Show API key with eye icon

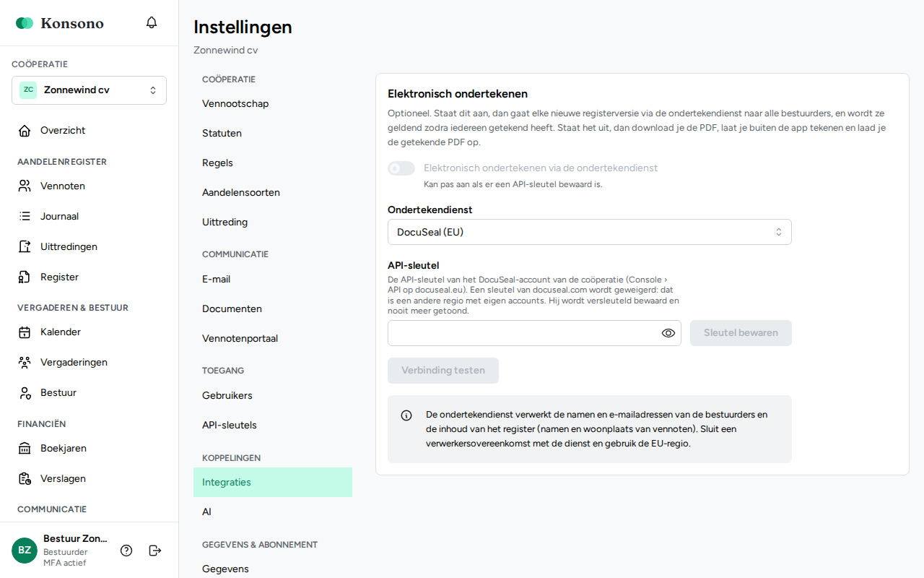tap(668, 333)
